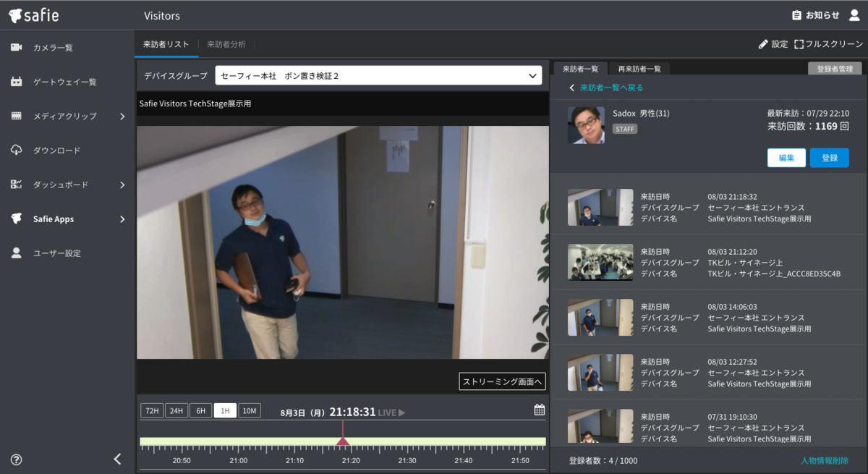The height and width of the screenshot is (474, 868).
Task: Click device name TKビル・サイネージ上_ACCC8ED35C4B
Action: (774, 274)
